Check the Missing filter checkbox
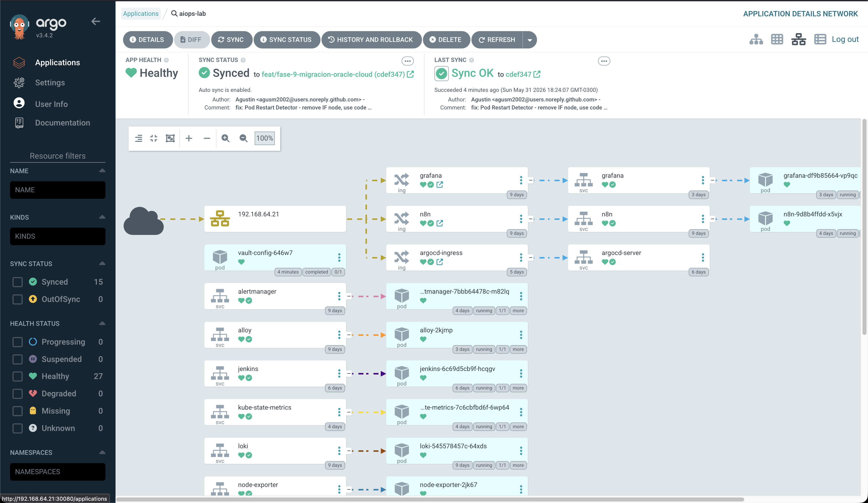 18,411
